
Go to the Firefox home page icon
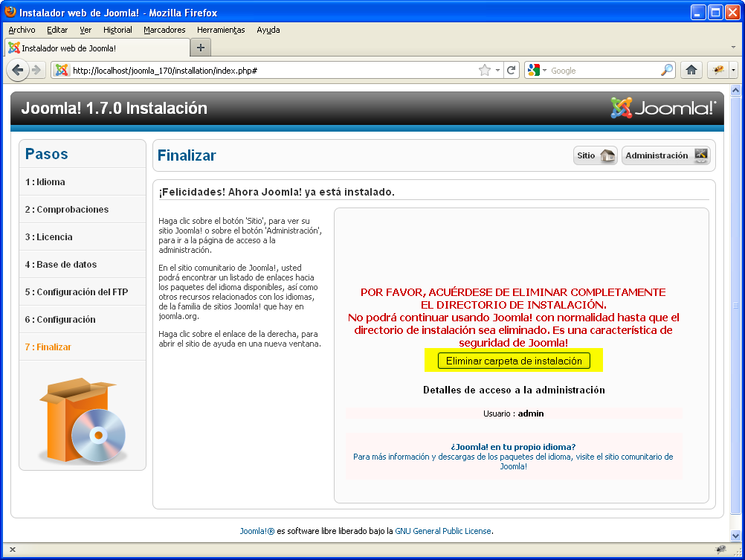(x=691, y=71)
